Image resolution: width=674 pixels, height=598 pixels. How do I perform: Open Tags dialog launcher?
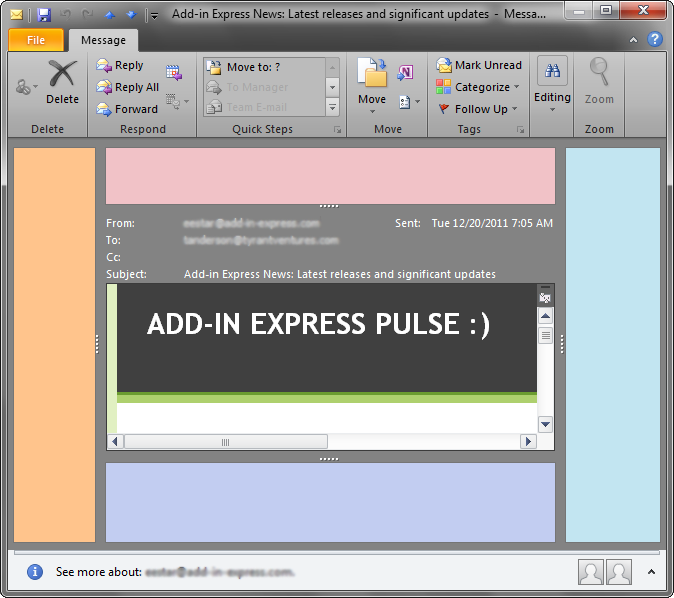521,130
